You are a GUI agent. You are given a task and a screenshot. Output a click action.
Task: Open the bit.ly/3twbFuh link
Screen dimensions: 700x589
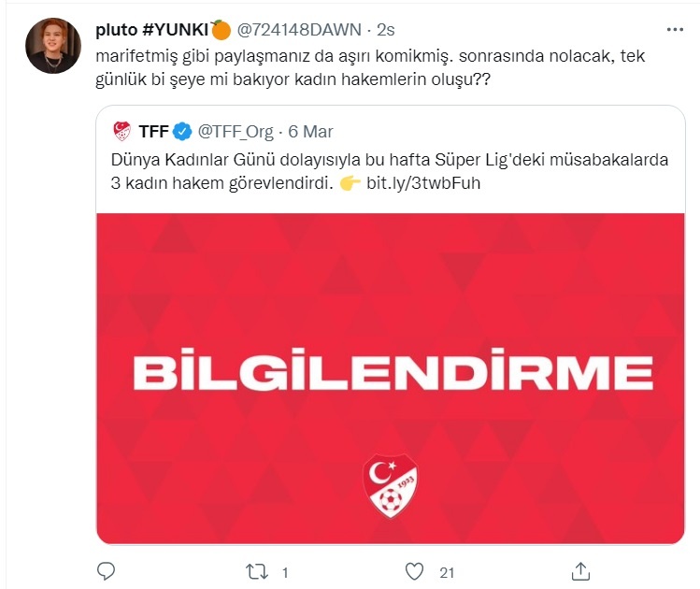coord(423,183)
